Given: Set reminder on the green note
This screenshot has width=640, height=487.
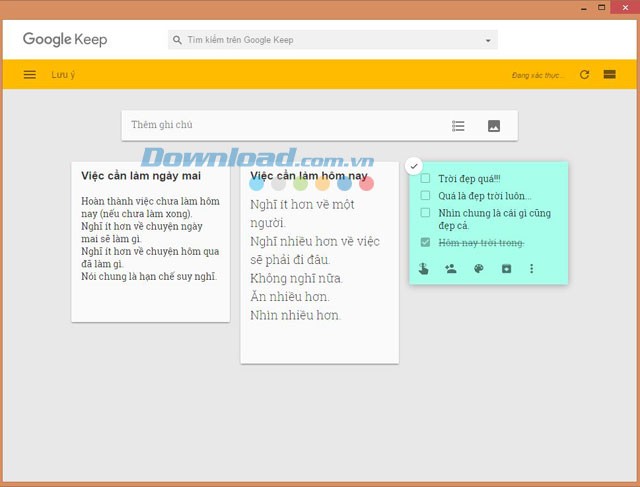Looking at the screenshot, I should point(424,268).
